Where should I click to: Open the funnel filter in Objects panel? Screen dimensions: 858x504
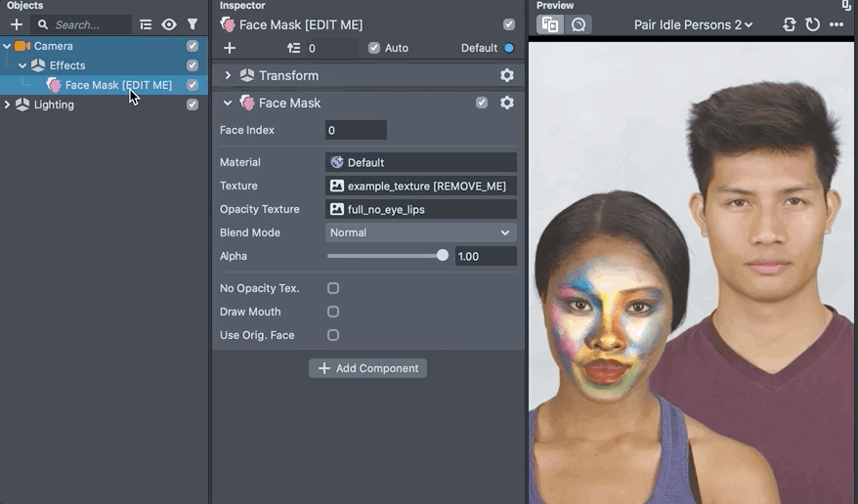click(x=193, y=24)
